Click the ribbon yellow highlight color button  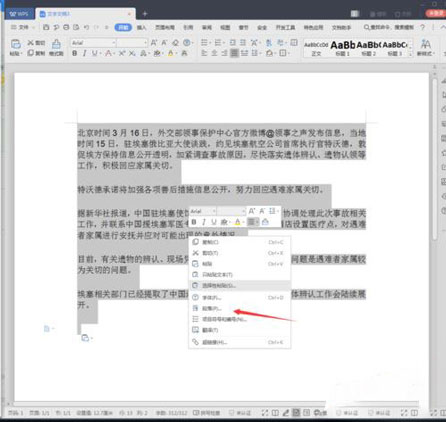point(171,53)
